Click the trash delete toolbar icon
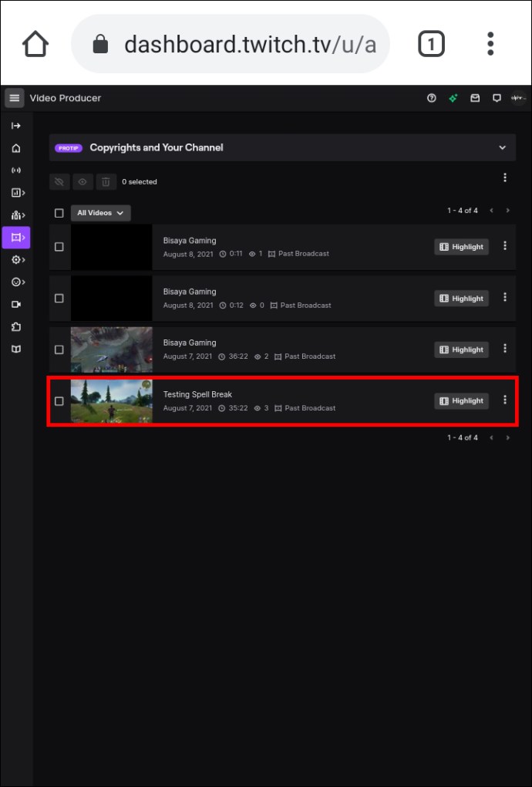Screen dimensions: 532x787 106,181
